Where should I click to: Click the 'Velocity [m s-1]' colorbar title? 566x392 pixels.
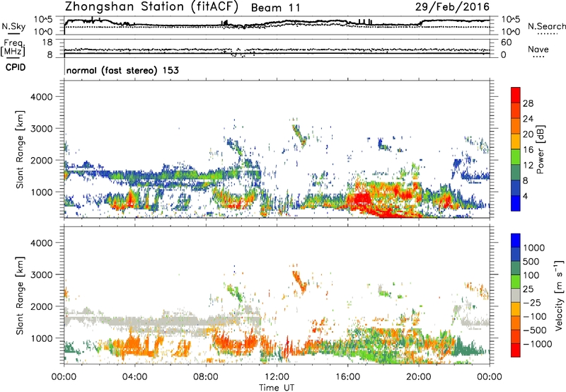[559, 295]
